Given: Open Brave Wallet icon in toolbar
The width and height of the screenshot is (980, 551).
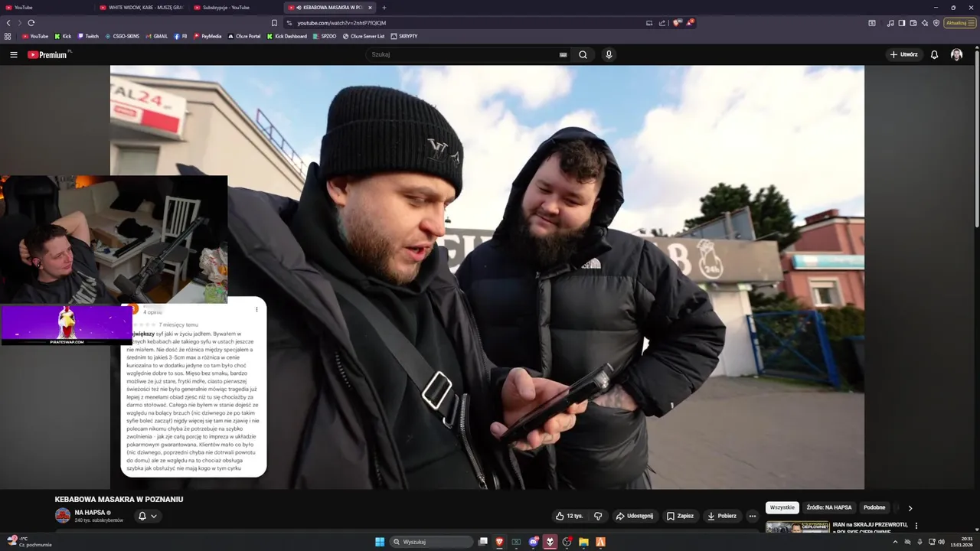Looking at the screenshot, I should click(913, 23).
